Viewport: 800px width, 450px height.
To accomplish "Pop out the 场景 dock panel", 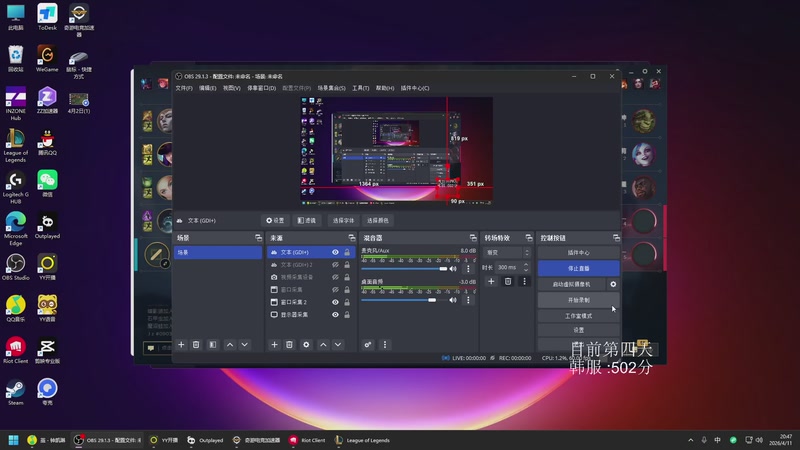I will (258, 238).
